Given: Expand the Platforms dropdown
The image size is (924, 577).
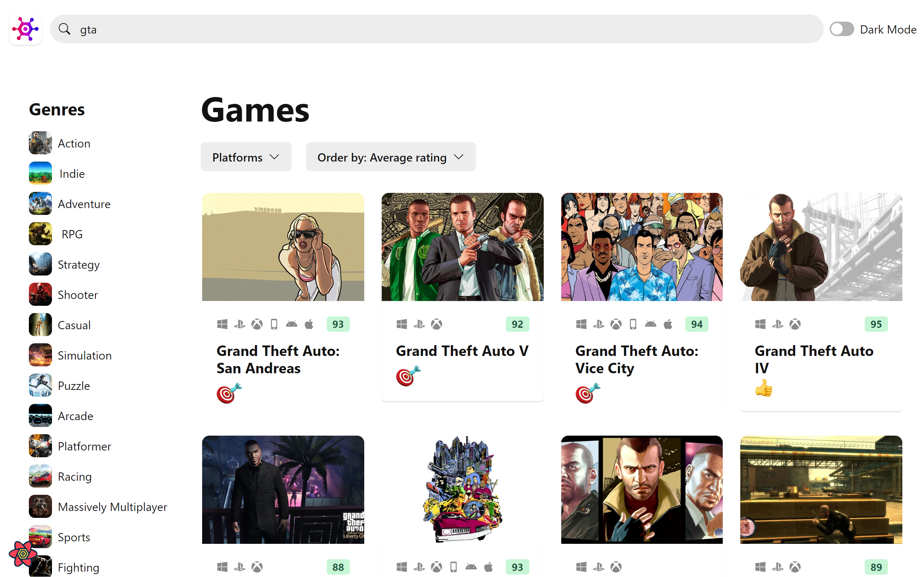Looking at the screenshot, I should click(246, 157).
